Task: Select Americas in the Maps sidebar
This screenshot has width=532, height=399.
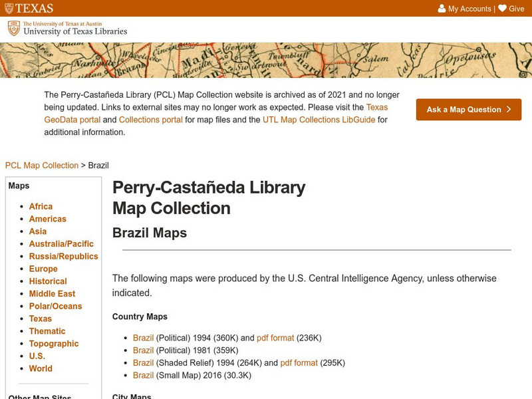Action: tap(47, 219)
